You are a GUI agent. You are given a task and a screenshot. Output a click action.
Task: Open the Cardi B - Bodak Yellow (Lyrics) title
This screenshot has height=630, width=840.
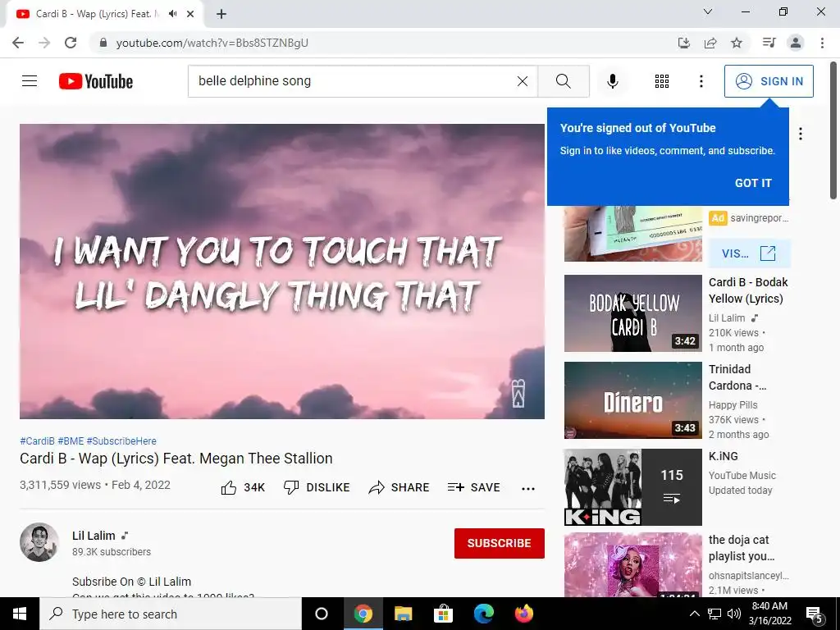click(748, 290)
